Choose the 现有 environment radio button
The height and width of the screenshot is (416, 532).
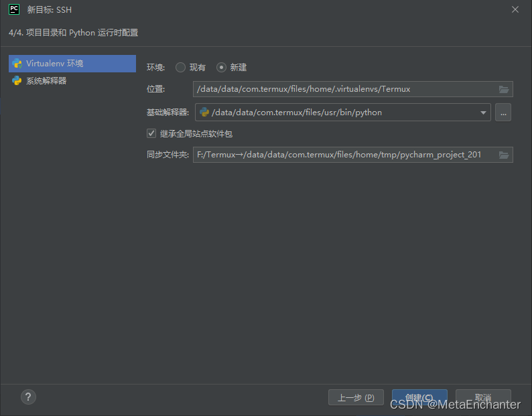point(180,67)
